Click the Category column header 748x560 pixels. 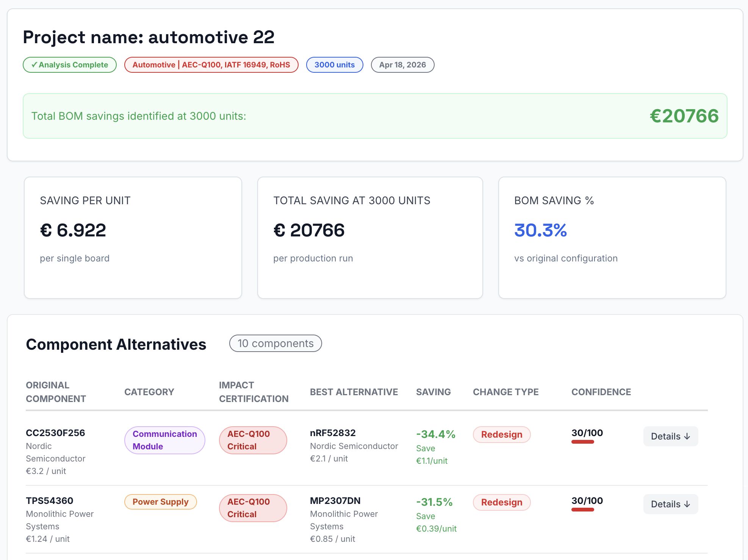pos(149,392)
